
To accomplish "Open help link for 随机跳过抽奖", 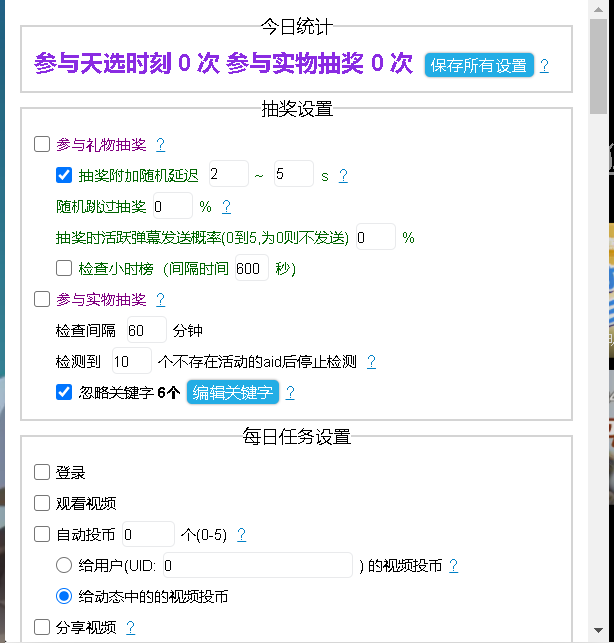I will 226,207.
